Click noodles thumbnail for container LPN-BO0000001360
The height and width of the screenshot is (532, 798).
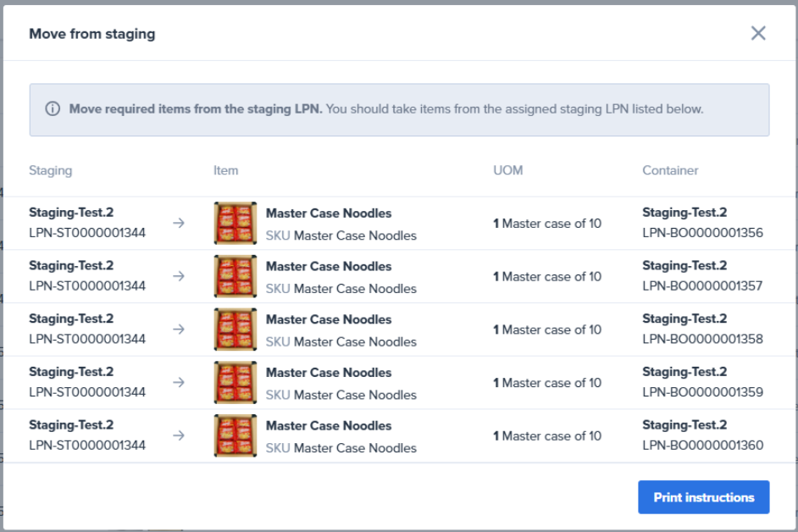236,436
